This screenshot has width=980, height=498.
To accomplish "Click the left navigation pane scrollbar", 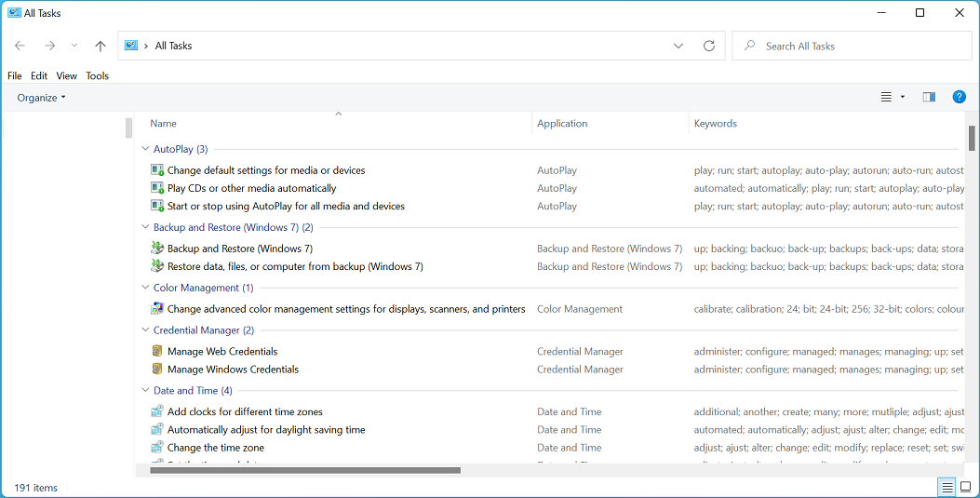I will point(128,128).
